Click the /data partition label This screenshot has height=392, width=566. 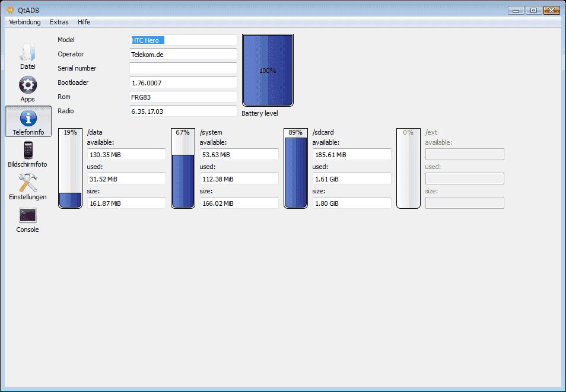(x=94, y=132)
